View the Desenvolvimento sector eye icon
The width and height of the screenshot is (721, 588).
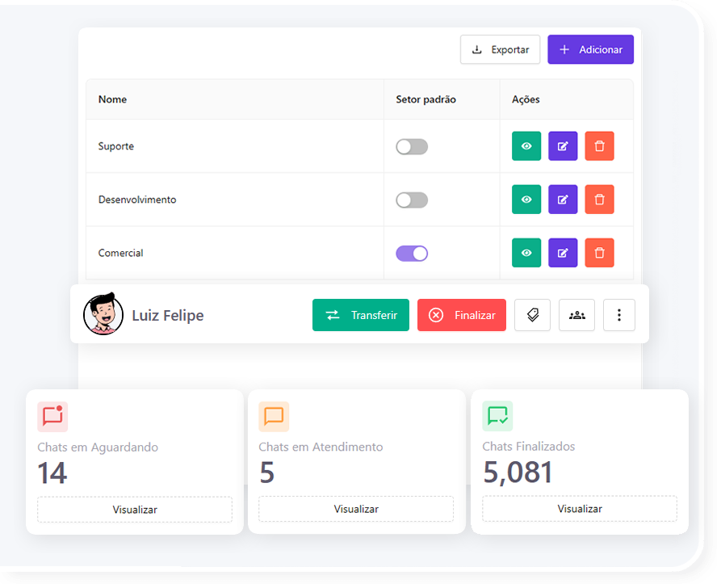[x=526, y=199]
